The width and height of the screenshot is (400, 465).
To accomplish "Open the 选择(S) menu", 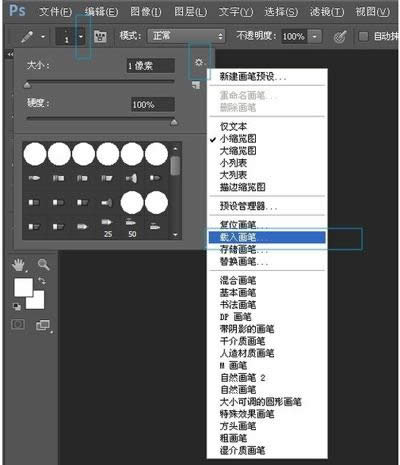I will [281, 12].
